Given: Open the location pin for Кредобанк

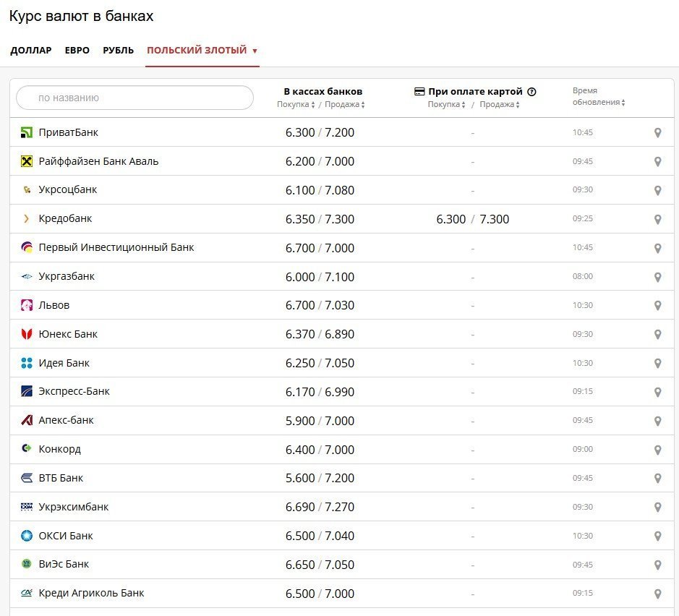Looking at the screenshot, I should click(x=657, y=219).
